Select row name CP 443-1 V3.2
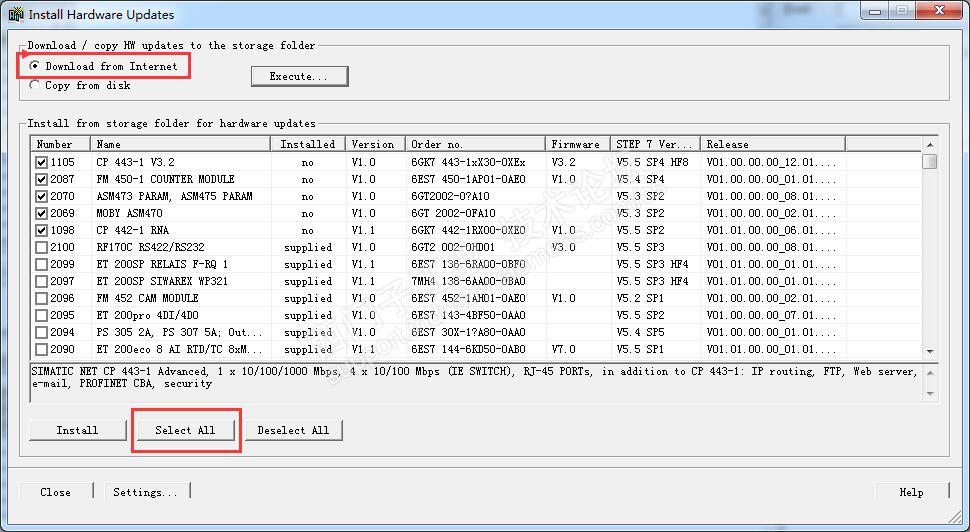970x532 pixels. [x=135, y=162]
